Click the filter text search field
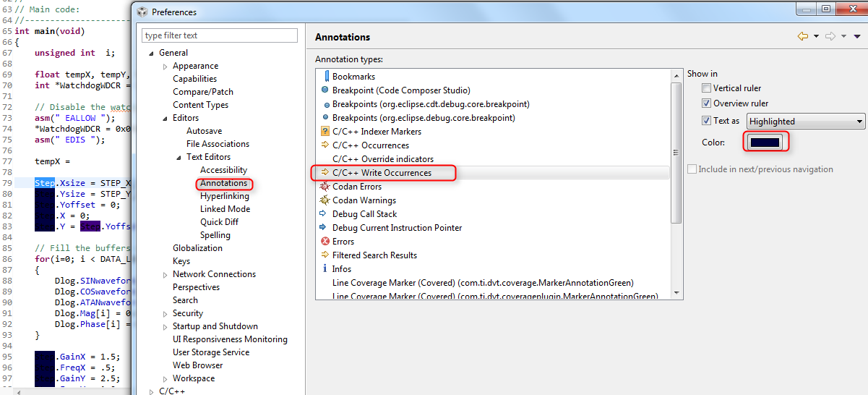The image size is (868, 395). [220, 35]
